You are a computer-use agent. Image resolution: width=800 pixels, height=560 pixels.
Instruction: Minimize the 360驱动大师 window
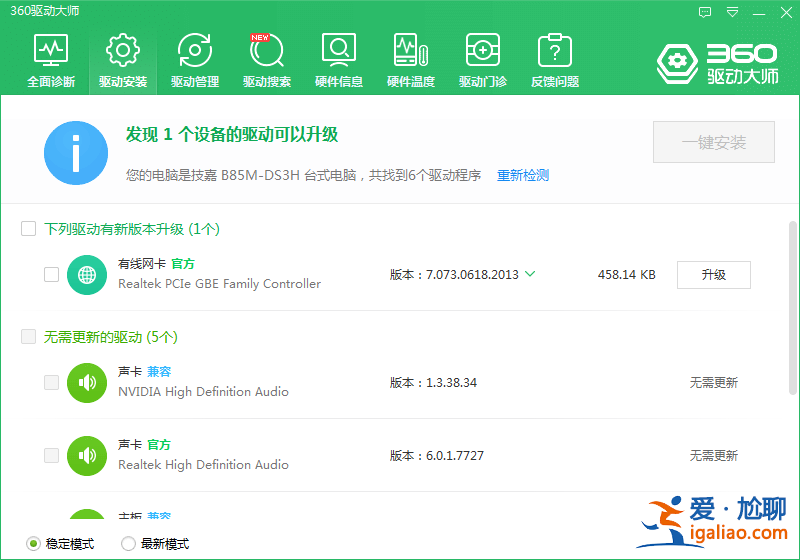(759, 12)
